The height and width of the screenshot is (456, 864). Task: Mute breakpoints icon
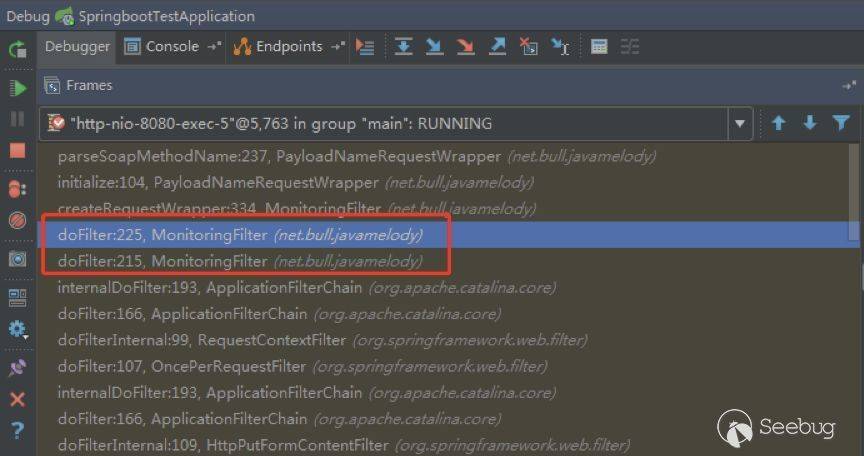pos(17,221)
